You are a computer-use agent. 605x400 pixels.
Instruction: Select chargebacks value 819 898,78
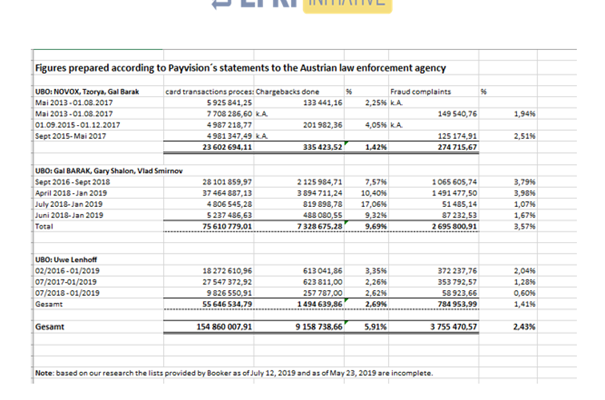(x=323, y=204)
